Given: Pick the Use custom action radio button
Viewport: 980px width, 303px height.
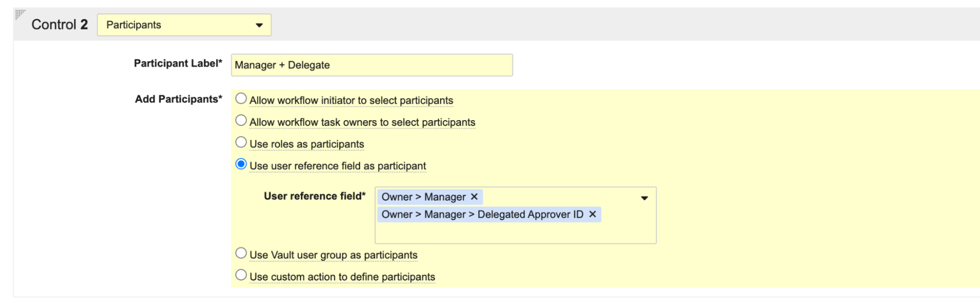Looking at the screenshot, I should (241, 275).
